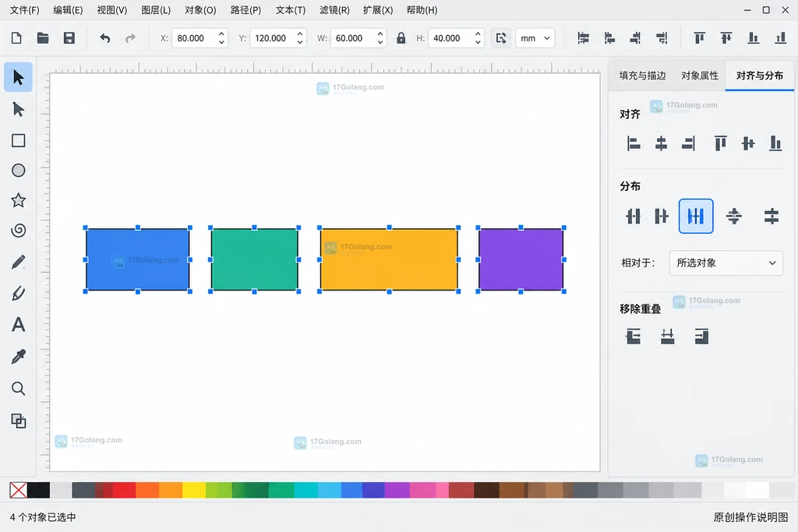798x532 pixels.
Task: Open the 文件(F) menu
Action: pyautogui.click(x=24, y=10)
